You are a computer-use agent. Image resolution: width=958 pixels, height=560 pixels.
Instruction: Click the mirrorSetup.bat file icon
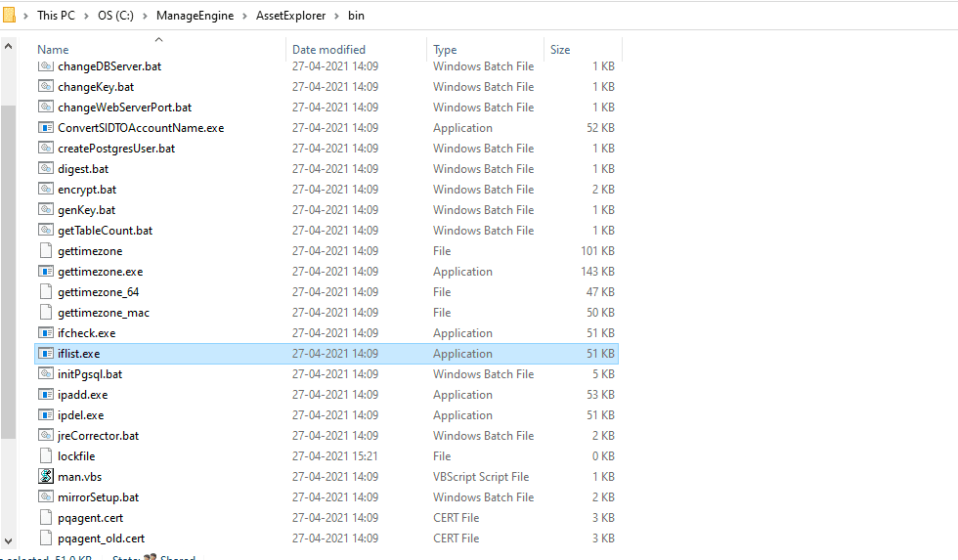(46, 497)
